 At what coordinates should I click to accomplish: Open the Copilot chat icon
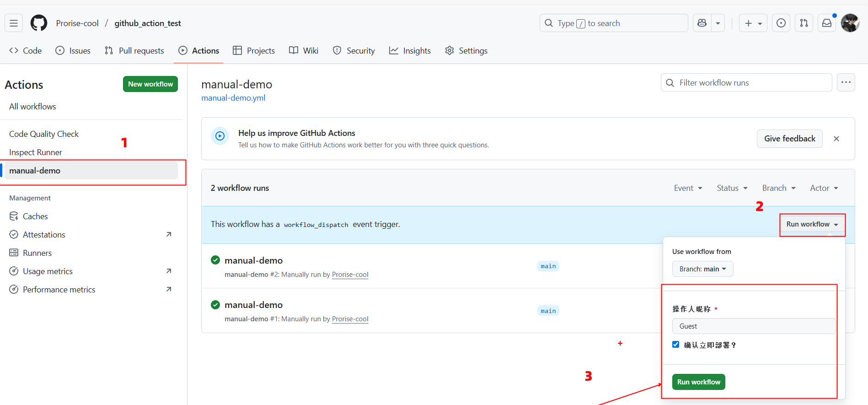(702, 23)
